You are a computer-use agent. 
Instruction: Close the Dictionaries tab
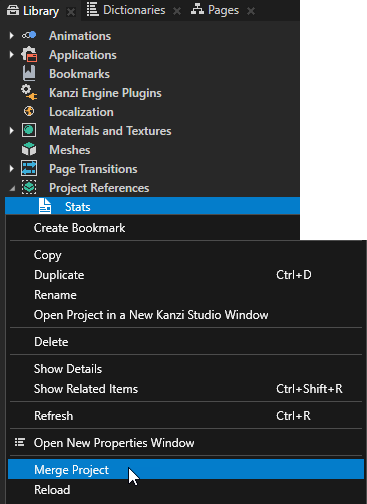click(177, 11)
